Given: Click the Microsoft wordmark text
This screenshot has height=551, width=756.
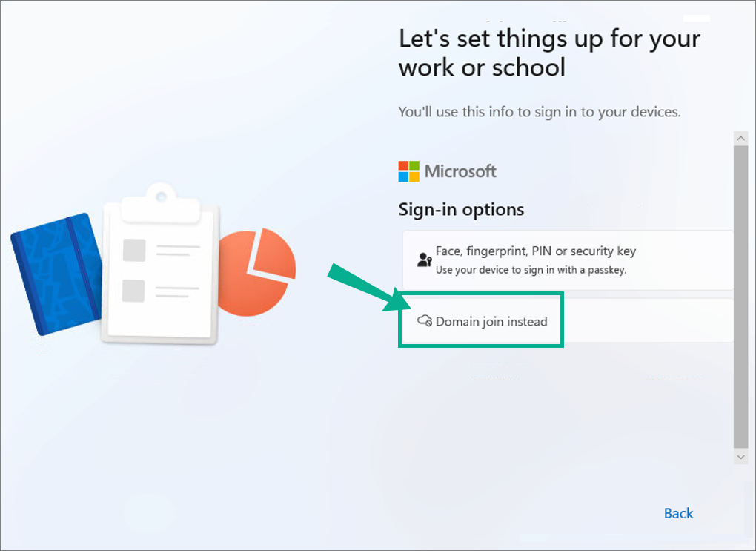Looking at the screenshot, I should 460,171.
